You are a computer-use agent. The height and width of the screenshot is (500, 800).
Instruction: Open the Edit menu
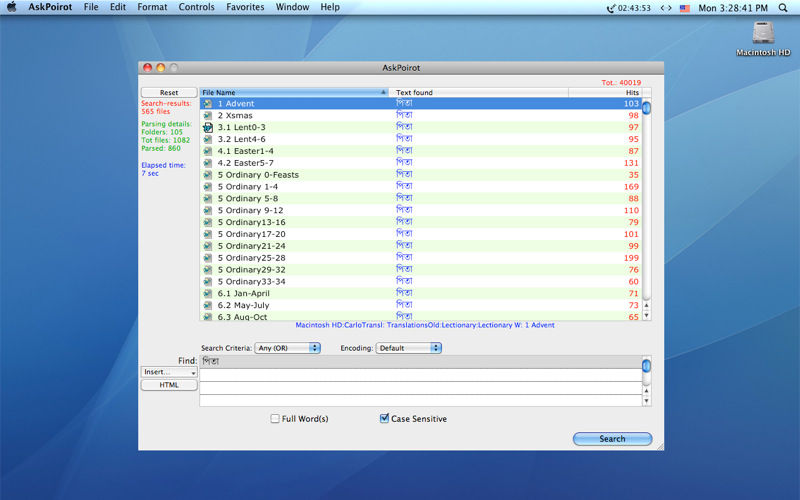click(x=117, y=7)
